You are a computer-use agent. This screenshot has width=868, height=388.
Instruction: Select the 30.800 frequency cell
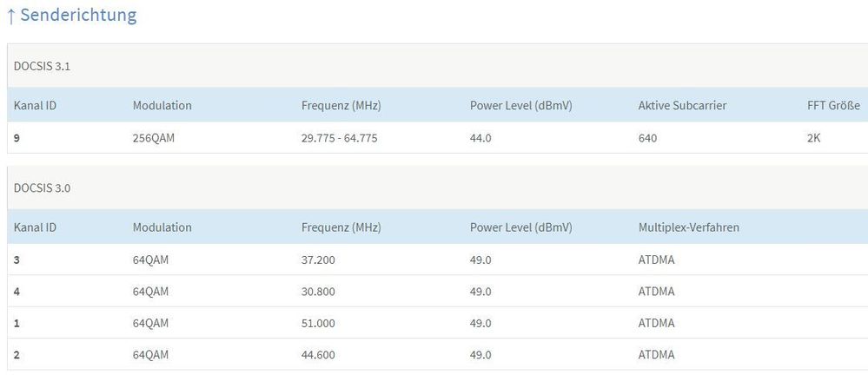[318, 291]
